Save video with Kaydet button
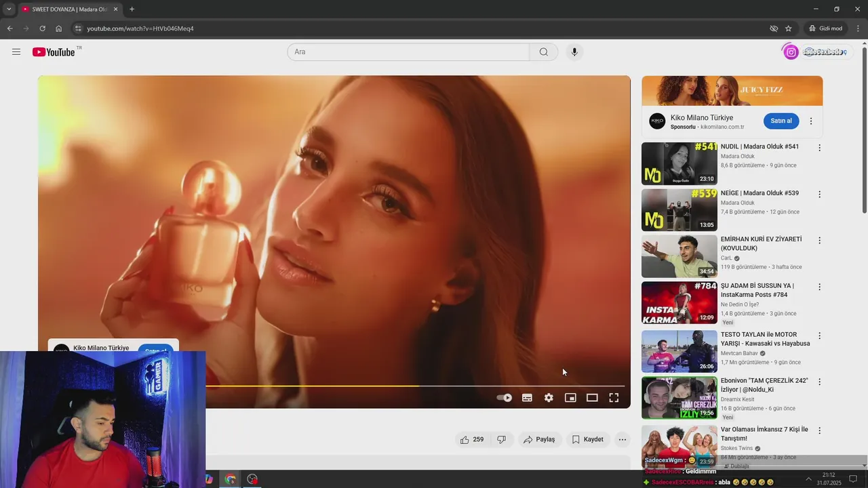Screen dimensions: 868x488 tap(587, 439)
